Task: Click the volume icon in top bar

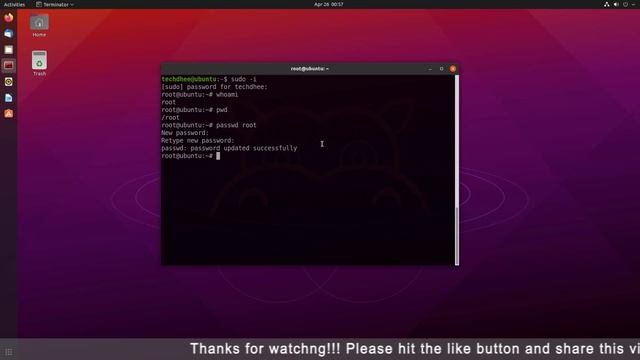Action: coord(616,4)
